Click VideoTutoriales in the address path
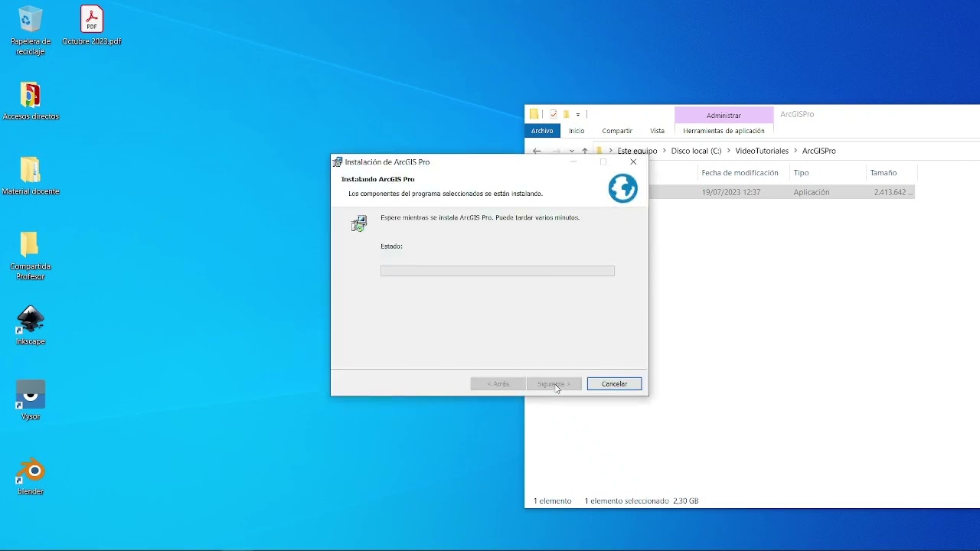Screen dimensions: 980x551 pos(762,151)
